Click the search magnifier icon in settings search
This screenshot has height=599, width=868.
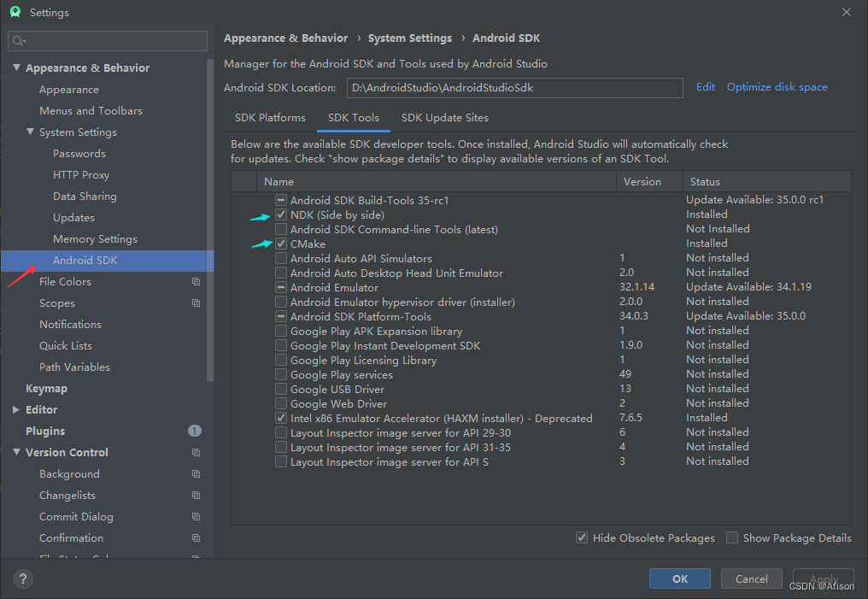tap(19, 41)
